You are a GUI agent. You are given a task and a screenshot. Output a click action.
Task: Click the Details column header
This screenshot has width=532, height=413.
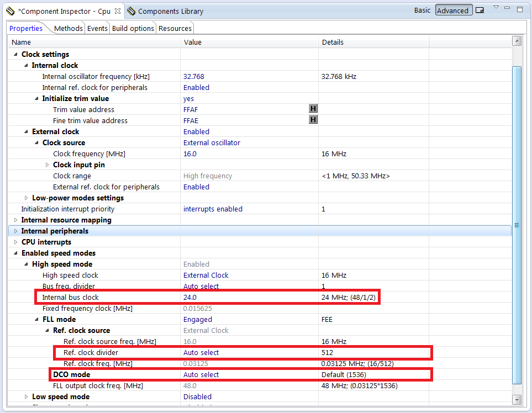374,43
